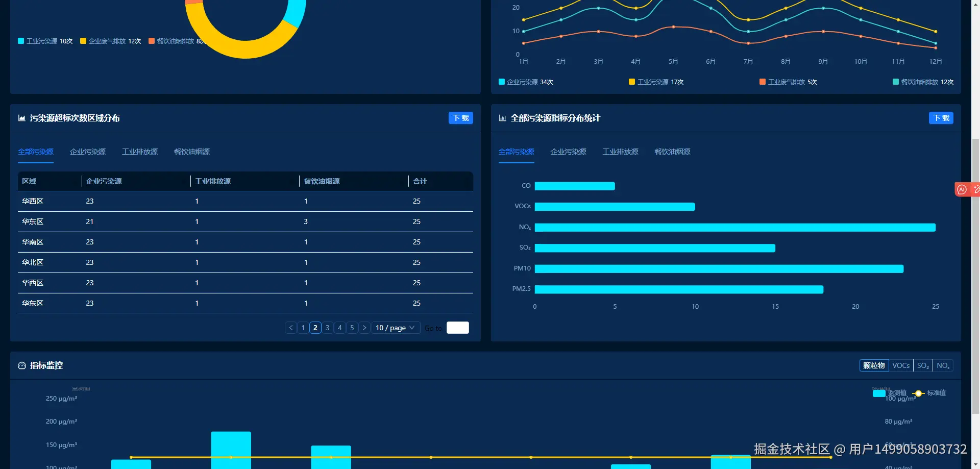Select NOₓ option in 指标监控
The width and height of the screenshot is (980, 469).
(x=943, y=365)
